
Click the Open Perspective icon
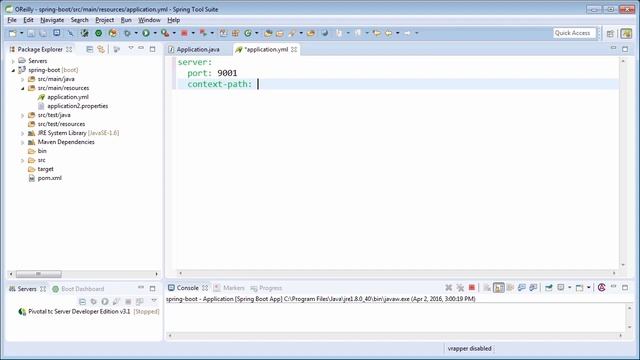pos(610,33)
